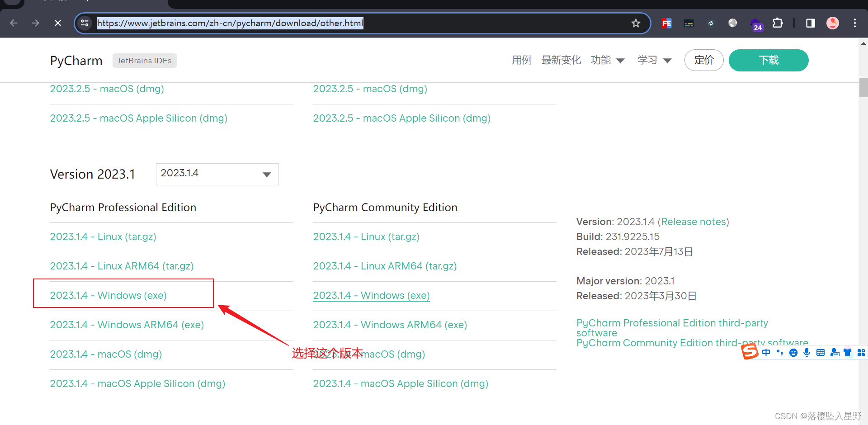Click the URL in address bar
This screenshot has width=868, height=425.
point(230,23)
